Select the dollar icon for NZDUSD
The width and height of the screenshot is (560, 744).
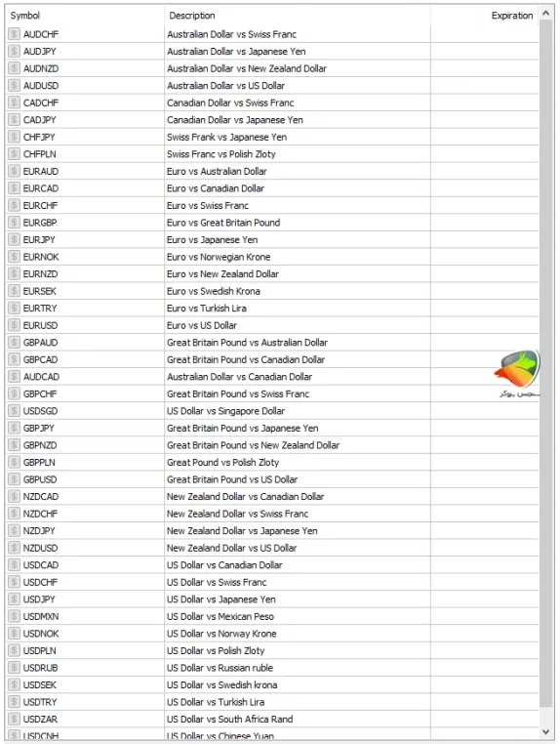pos(15,548)
